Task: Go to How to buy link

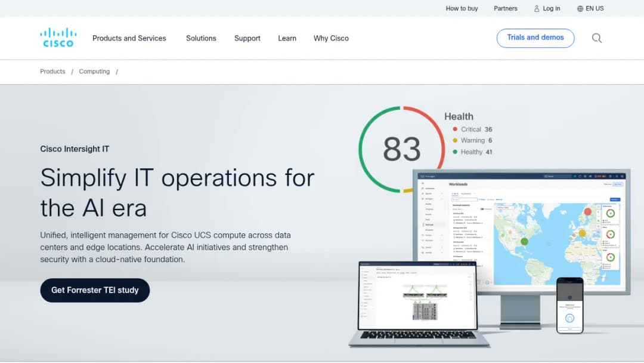Action: [462, 8]
